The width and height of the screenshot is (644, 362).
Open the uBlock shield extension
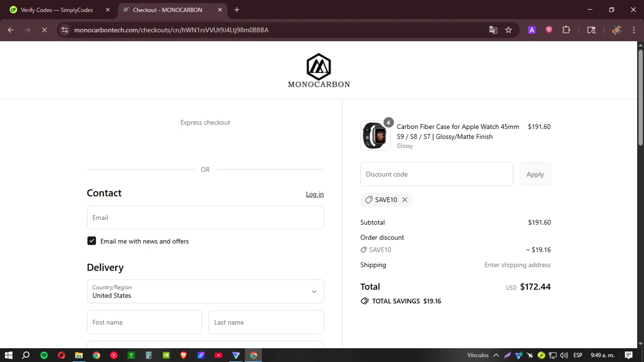coord(549,30)
